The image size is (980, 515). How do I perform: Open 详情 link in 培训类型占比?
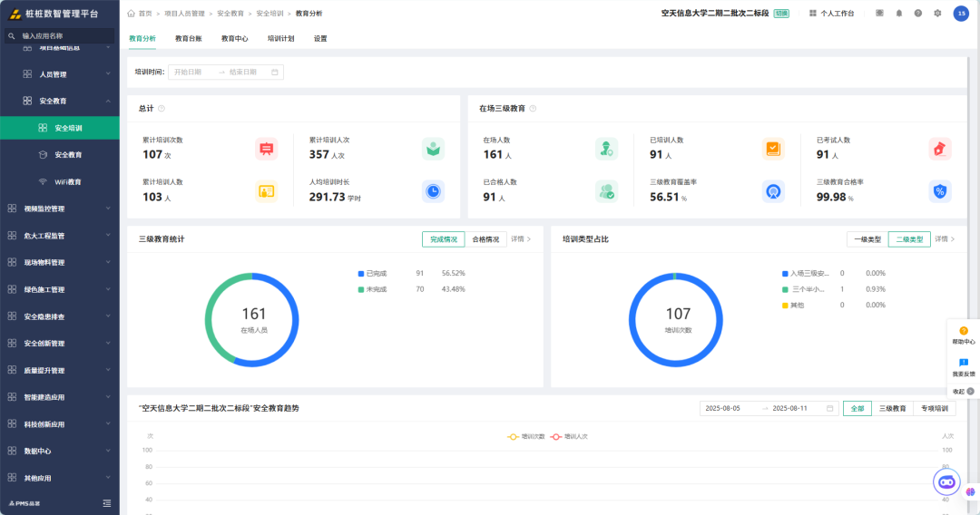click(945, 239)
